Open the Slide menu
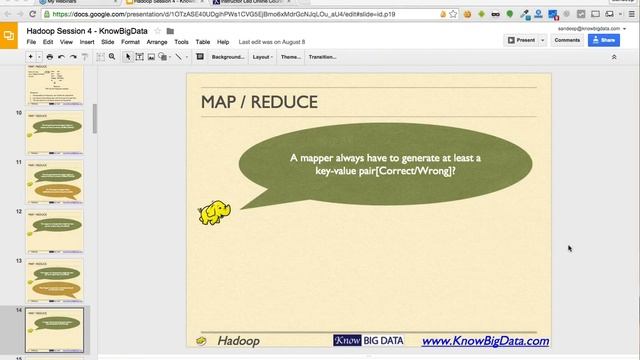This screenshot has width=640, height=360. [x=108, y=42]
